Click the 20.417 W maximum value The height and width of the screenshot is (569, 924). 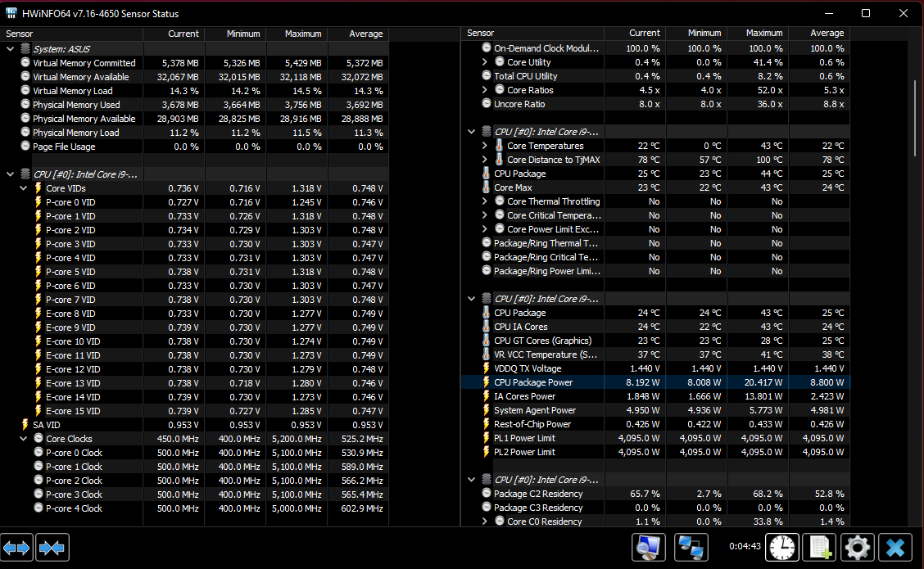[763, 382]
